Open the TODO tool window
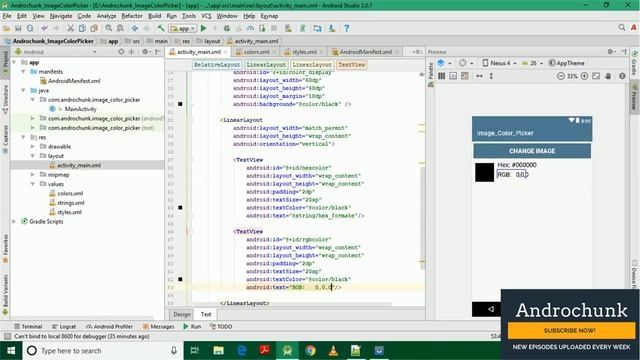 coord(221,327)
